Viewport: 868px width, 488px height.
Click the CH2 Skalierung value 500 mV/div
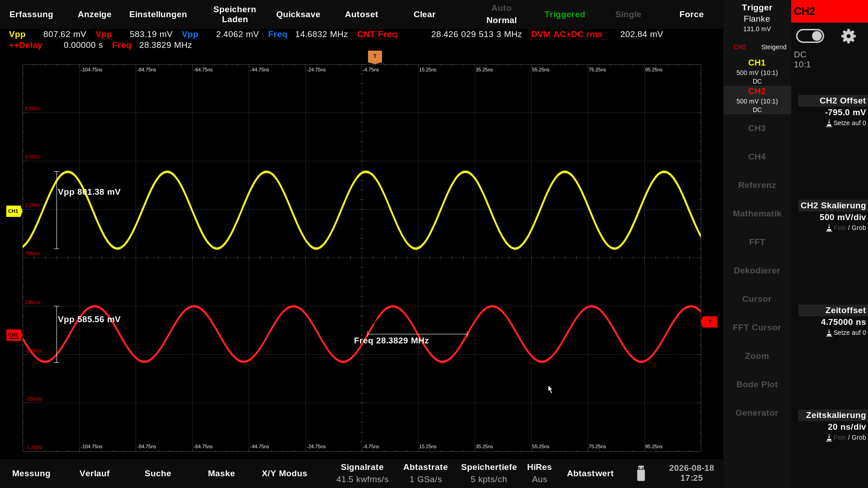pos(842,217)
